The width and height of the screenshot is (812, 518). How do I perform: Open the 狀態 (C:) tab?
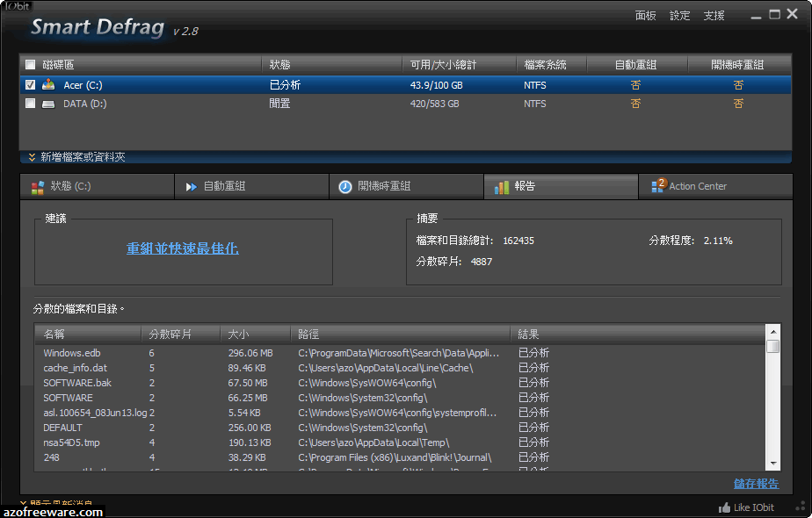point(98,186)
